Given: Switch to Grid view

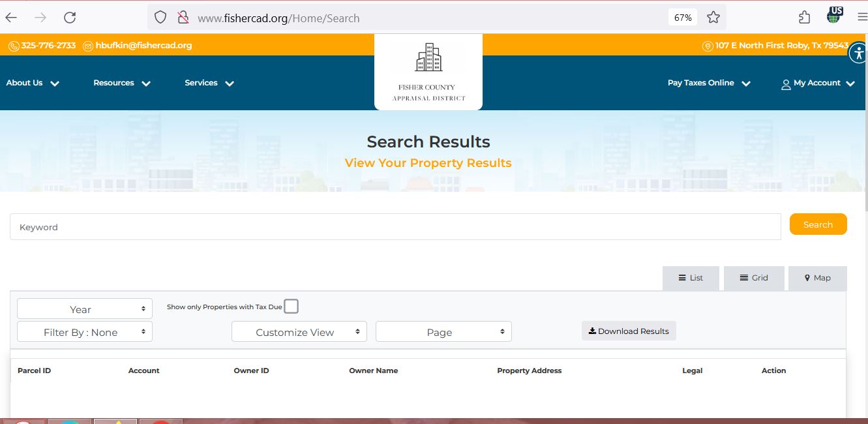Looking at the screenshot, I should coord(753,278).
